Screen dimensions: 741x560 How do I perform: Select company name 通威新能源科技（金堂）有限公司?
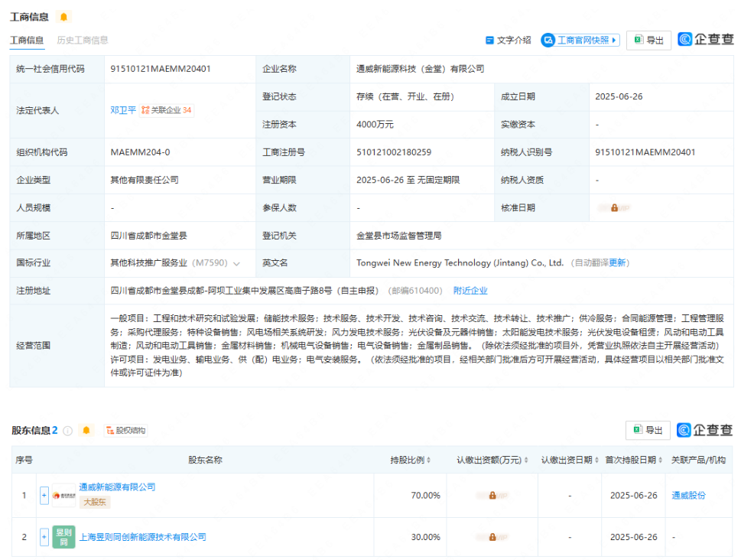pos(421,69)
